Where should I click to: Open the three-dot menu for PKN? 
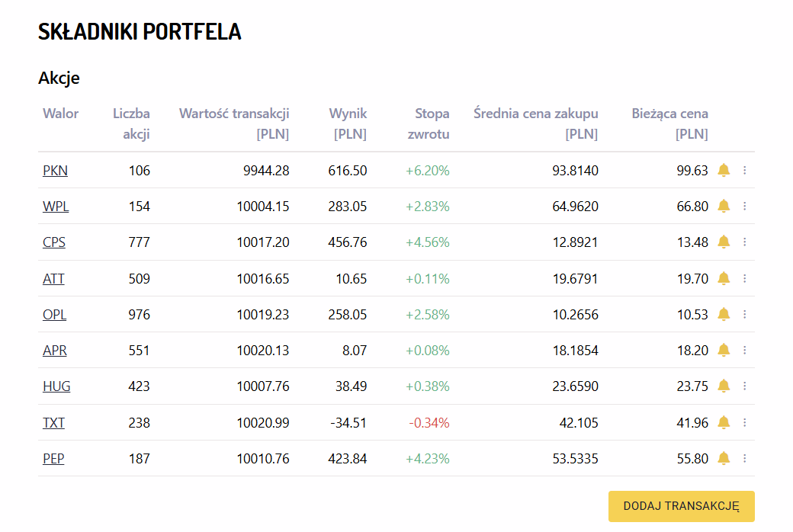pyautogui.click(x=745, y=170)
